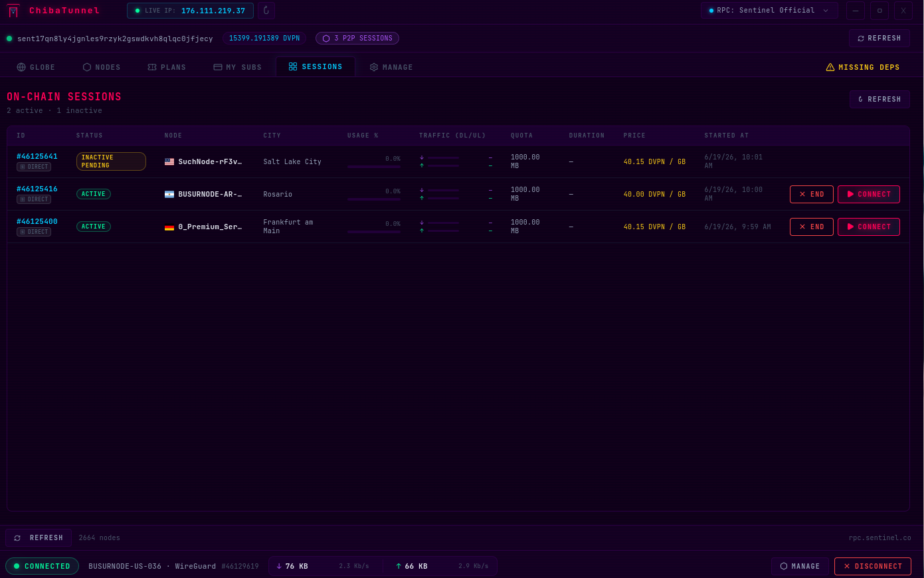Open session ID #46125416

click(x=37, y=189)
